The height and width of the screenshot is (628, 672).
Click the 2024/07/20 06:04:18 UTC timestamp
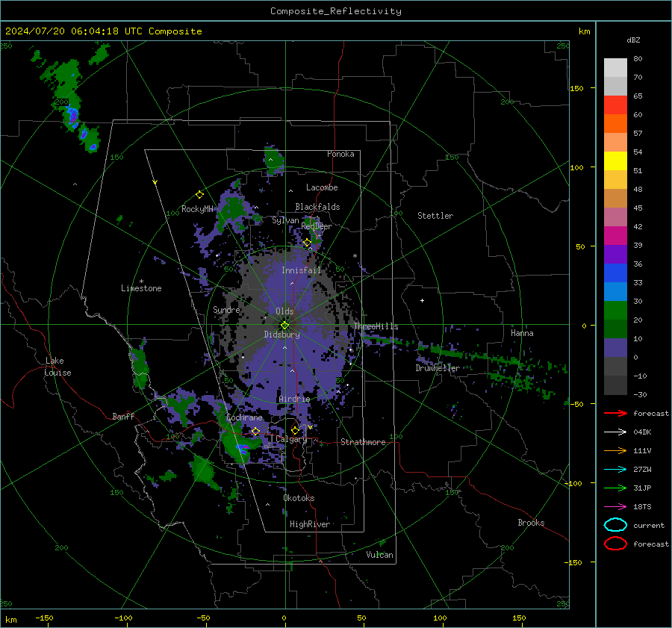click(104, 31)
